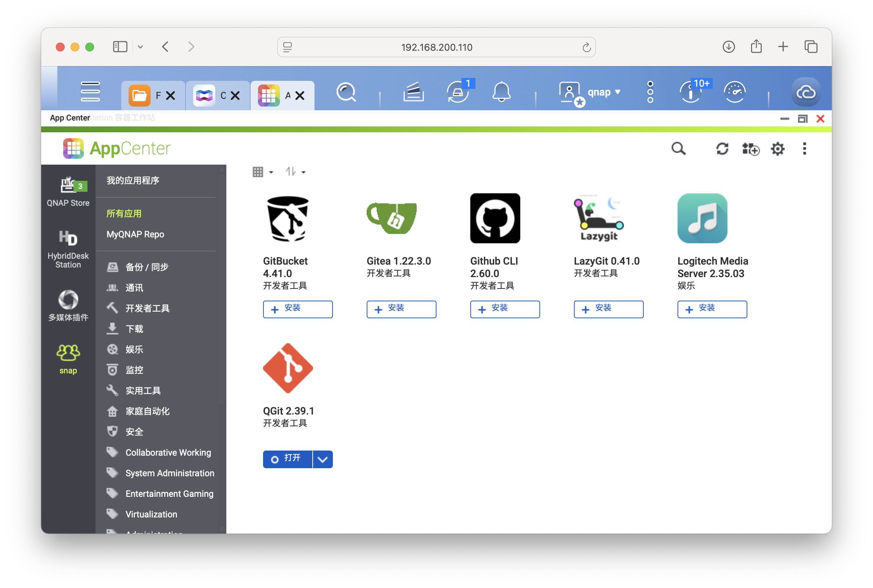Open manual install icon in App Center
The image size is (873, 588).
[x=751, y=149]
